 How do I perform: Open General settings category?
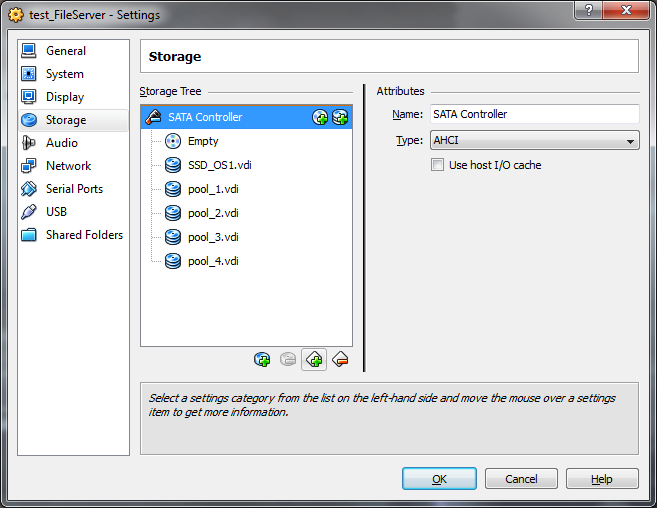[66, 51]
